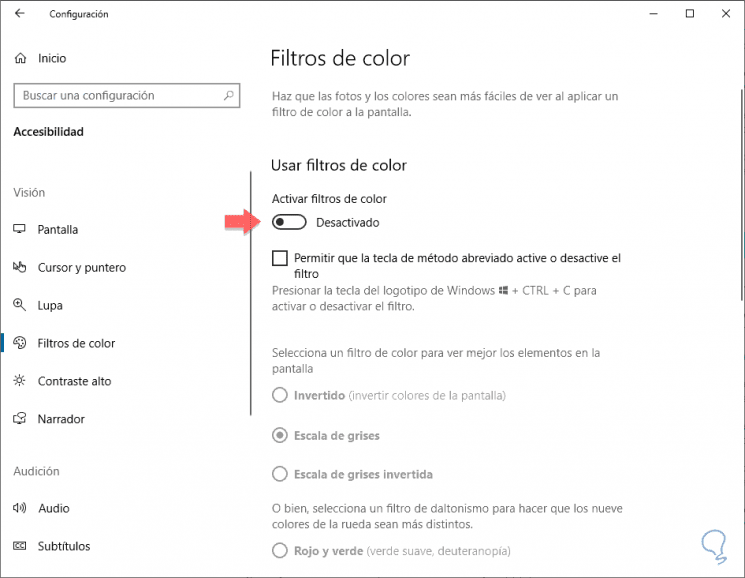The height and width of the screenshot is (578, 745).
Task: Click the Audio speaker icon
Action: click(x=20, y=509)
